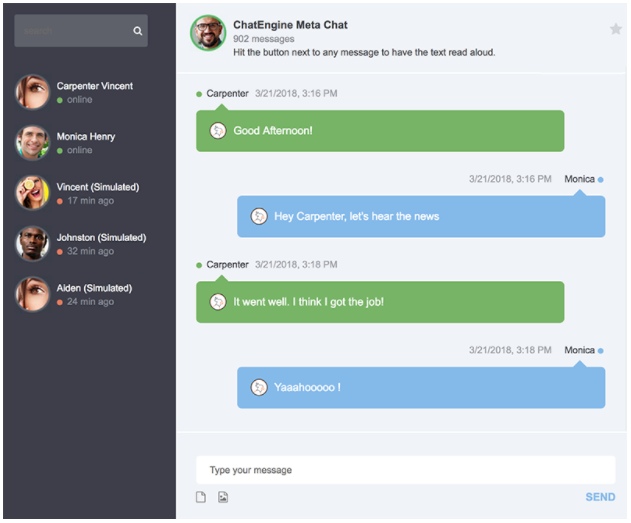631x523 pixels.
Task: Click the "Type your message" input field
Action: [x=405, y=470]
